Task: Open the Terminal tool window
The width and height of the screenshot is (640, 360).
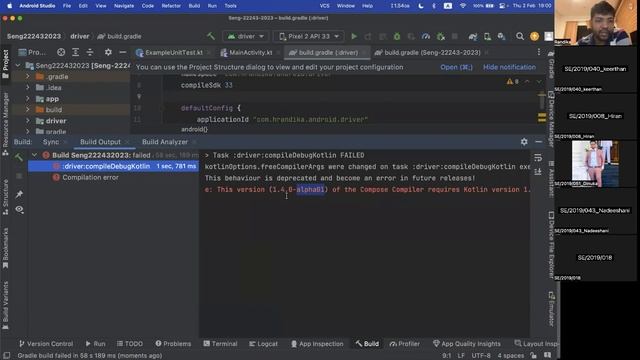Action: tap(220, 344)
